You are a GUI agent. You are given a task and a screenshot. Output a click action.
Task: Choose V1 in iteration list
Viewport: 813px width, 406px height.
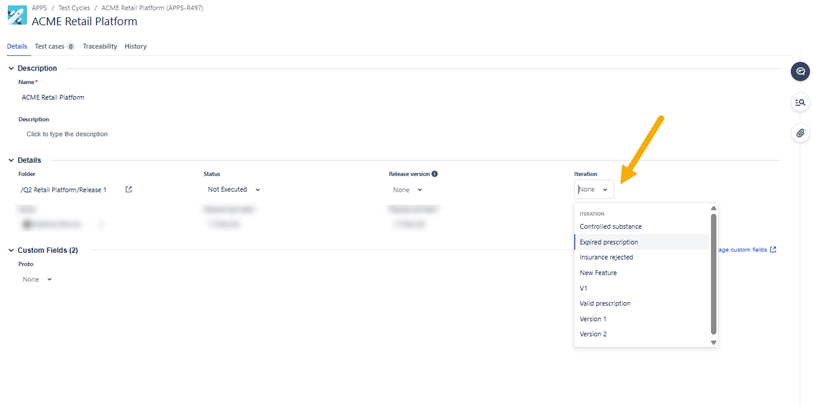point(642,288)
